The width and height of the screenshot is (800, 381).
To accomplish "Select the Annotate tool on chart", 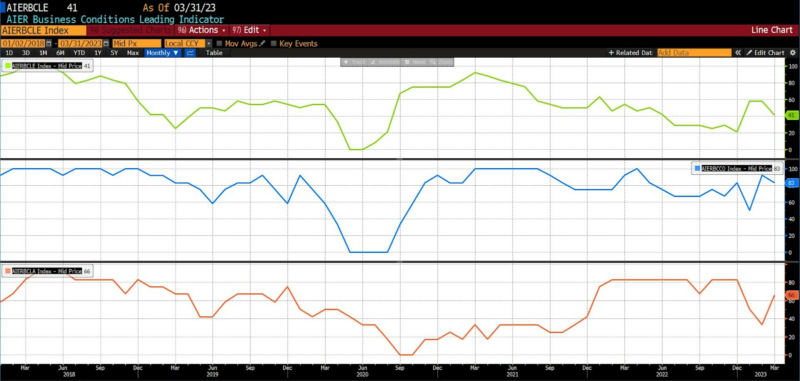I will tap(385, 62).
